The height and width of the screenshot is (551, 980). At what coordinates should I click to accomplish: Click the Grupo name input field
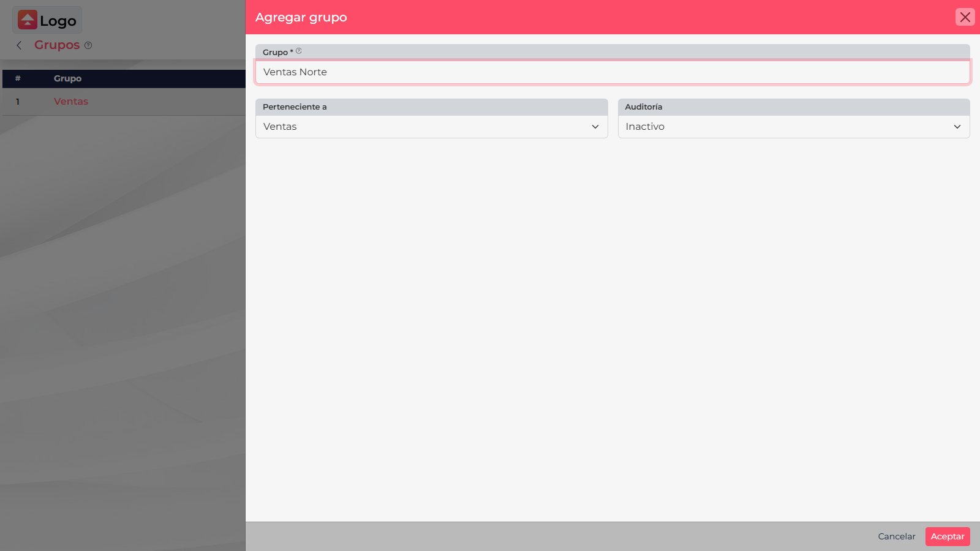pyautogui.click(x=612, y=72)
